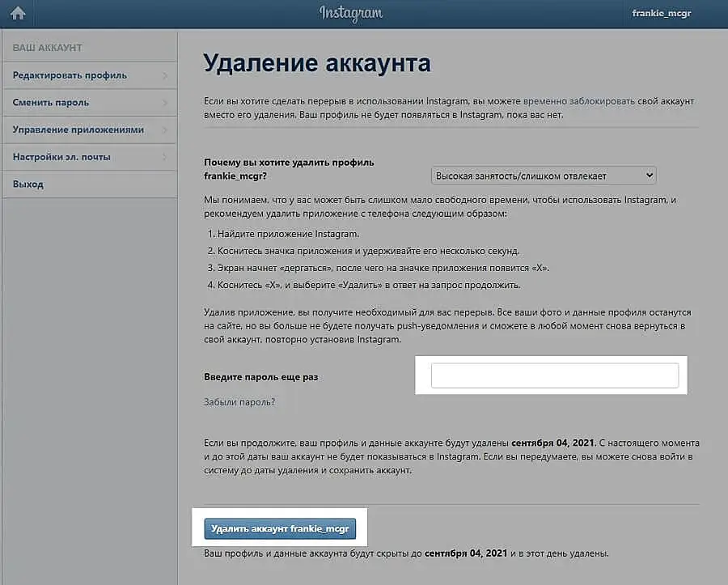The height and width of the screenshot is (585, 728).
Task: Select Управление приложениями in the sidebar
Action: click(x=78, y=129)
